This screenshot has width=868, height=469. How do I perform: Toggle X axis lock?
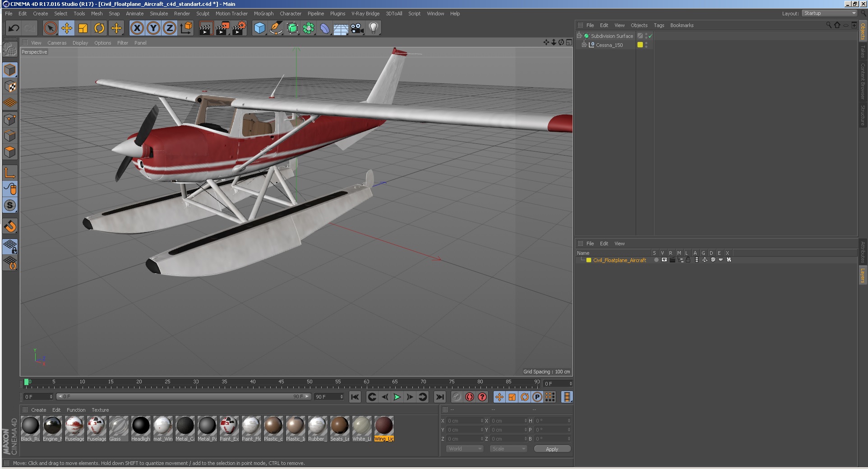point(137,28)
